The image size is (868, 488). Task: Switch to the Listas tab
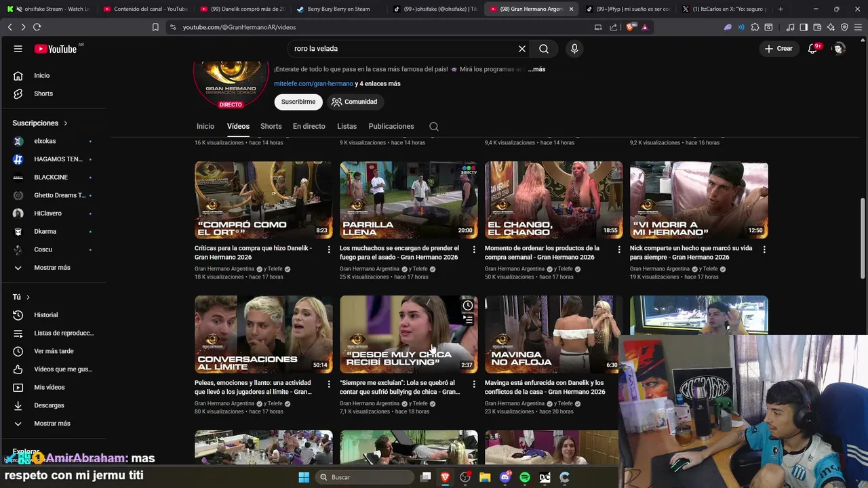tap(347, 127)
